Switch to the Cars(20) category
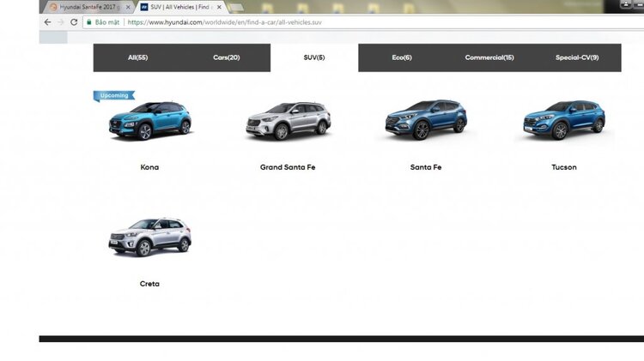This screenshot has height=361, width=644. 227,57
